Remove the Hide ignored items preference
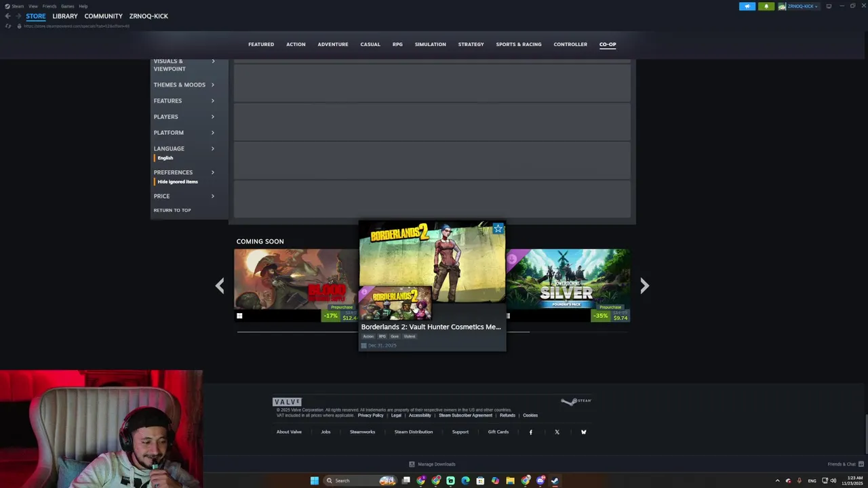This screenshot has height=488, width=868. coord(177,182)
